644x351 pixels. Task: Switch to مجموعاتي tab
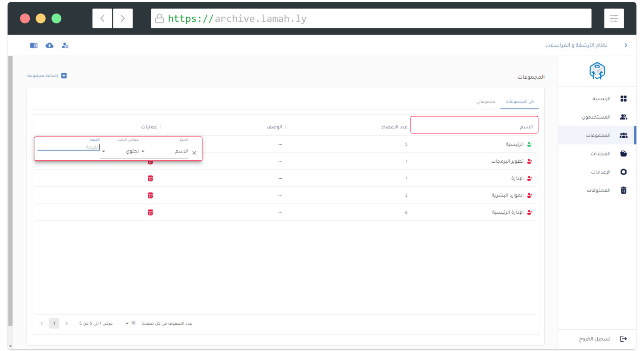click(x=486, y=101)
